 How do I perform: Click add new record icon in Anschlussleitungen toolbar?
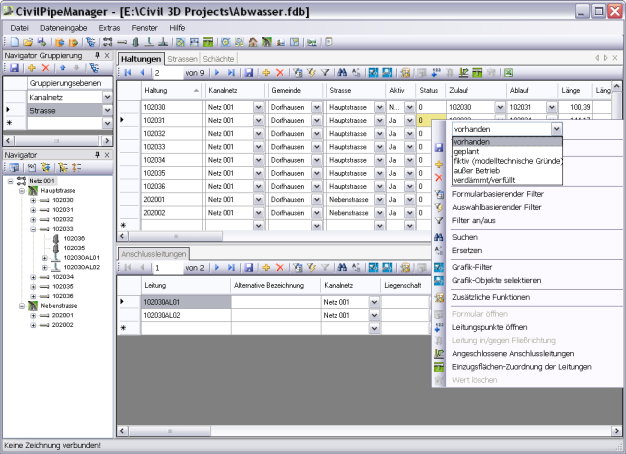266,268
